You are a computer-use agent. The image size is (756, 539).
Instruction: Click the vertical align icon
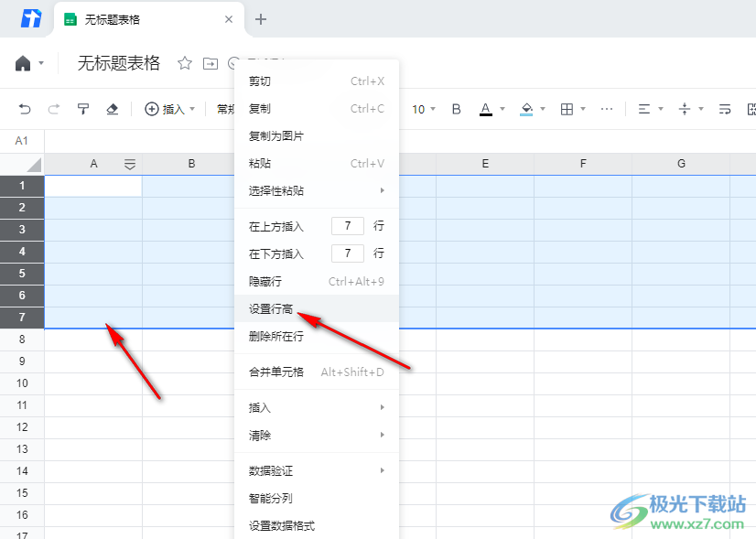pos(685,110)
